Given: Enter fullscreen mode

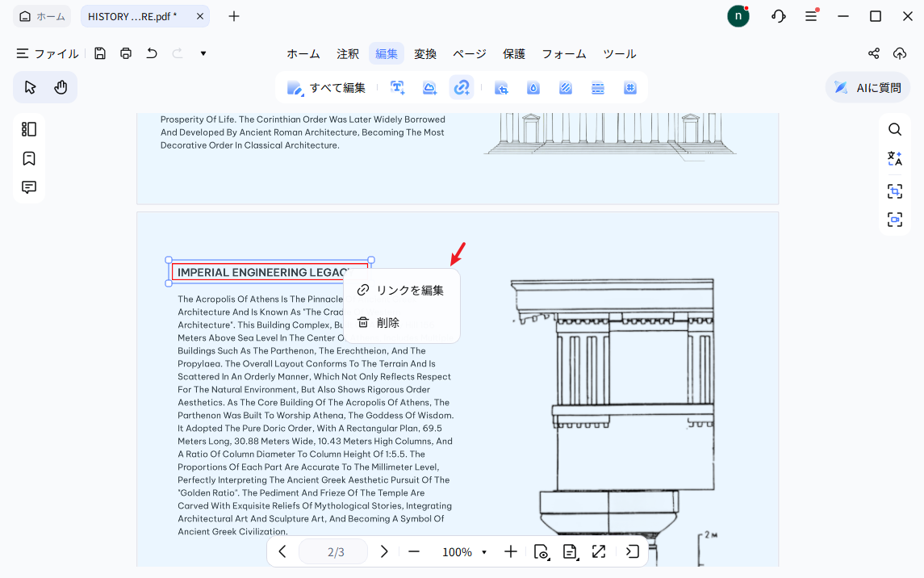Looking at the screenshot, I should [x=599, y=552].
